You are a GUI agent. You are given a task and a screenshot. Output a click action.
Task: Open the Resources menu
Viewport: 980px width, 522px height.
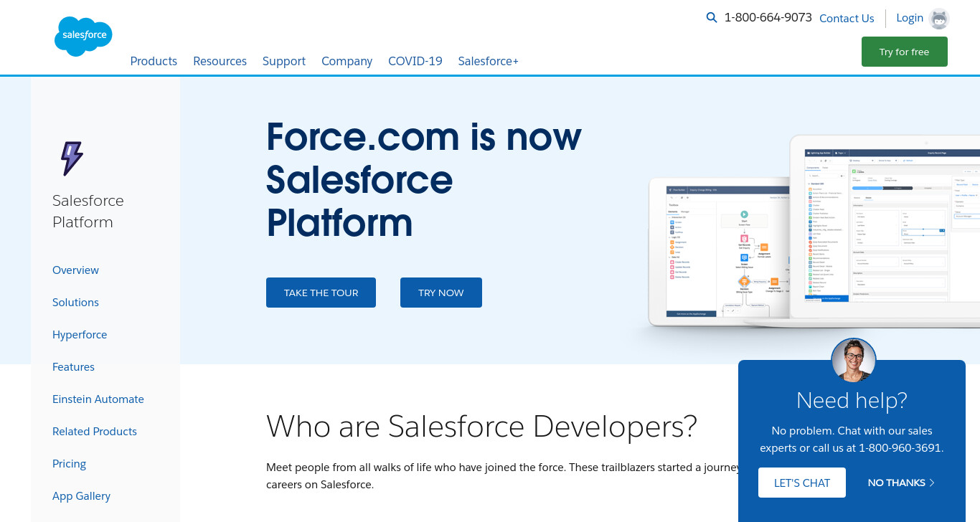(220, 61)
